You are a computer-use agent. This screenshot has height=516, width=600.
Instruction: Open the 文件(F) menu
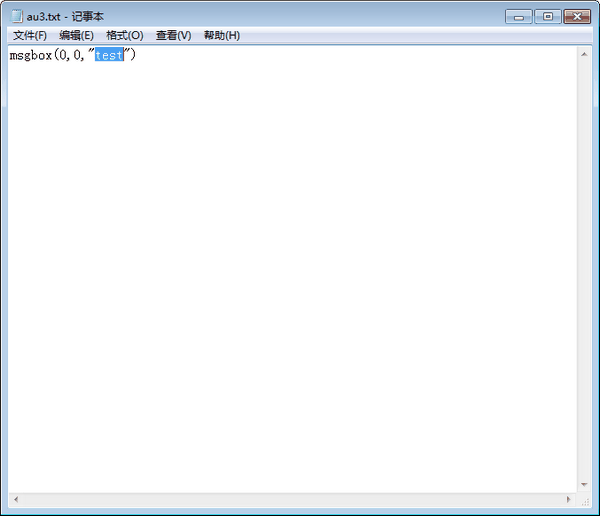coord(30,36)
